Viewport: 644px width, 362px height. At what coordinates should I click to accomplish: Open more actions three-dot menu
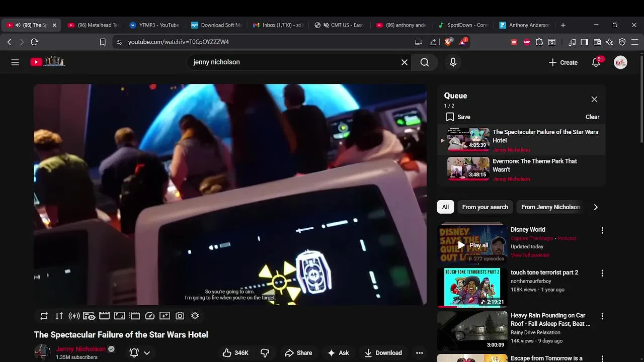coord(420,353)
